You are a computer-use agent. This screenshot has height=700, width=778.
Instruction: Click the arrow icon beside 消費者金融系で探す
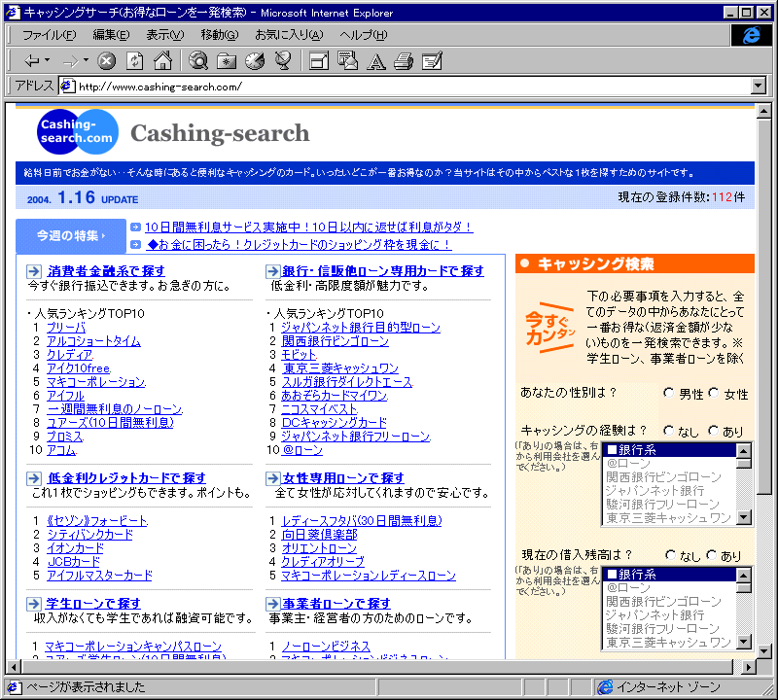(x=34, y=271)
